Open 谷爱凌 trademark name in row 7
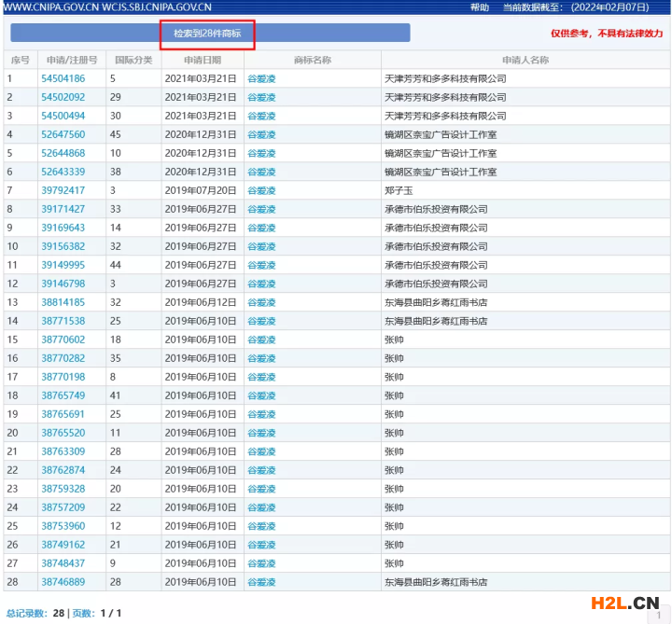This screenshot has width=672, height=624. (x=261, y=190)
